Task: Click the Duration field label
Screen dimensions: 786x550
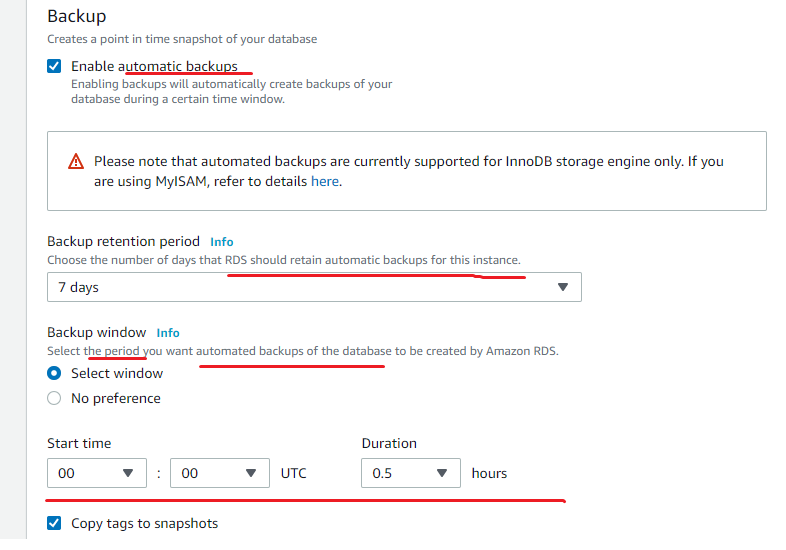Action: (389, 443)
